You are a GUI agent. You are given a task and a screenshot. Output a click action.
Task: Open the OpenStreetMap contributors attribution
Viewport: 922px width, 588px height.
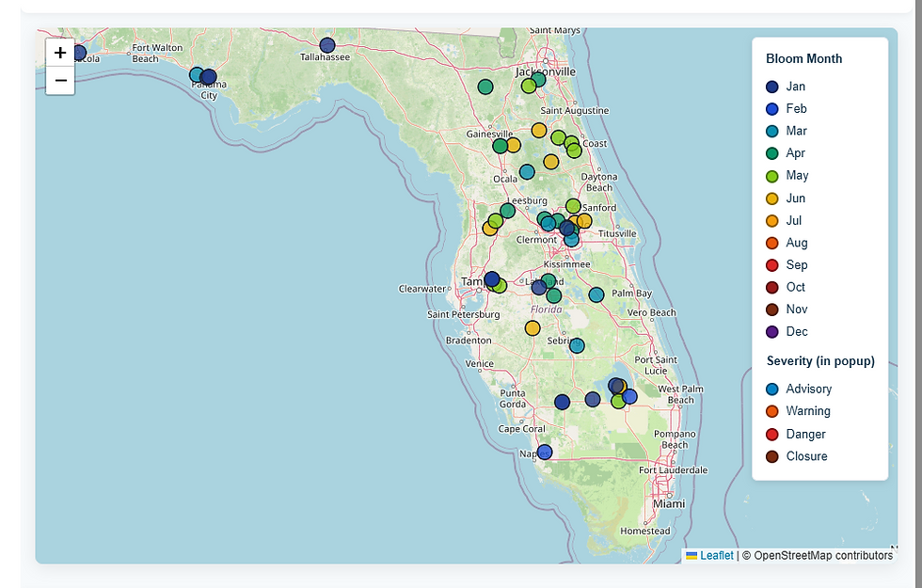(822, 556)
